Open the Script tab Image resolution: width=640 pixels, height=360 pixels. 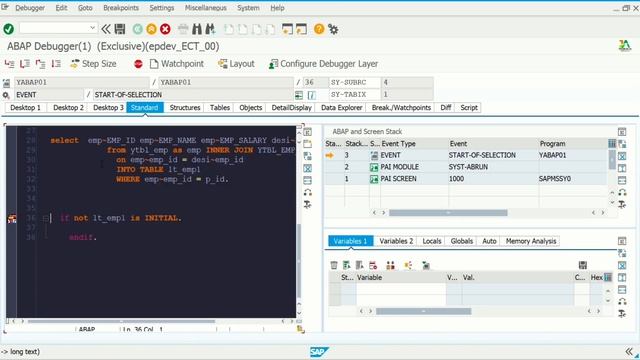[469, 107]
